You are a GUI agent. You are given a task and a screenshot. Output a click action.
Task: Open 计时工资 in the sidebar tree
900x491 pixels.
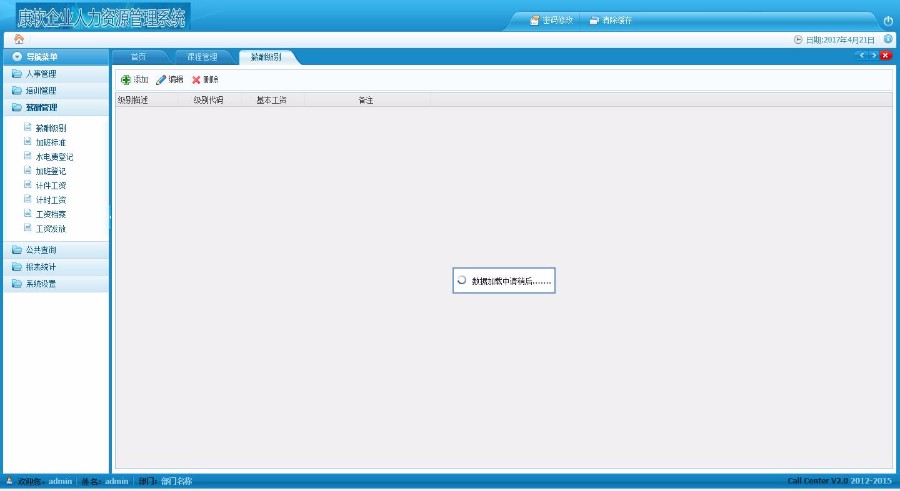pyautogui.click(x=51, y=200)
